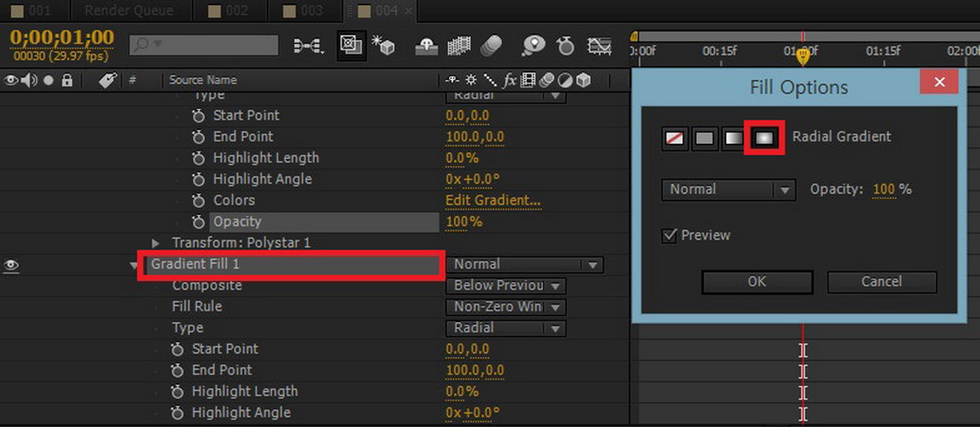Click the Solo dot column header
This screenshot has height=427, width=980.
click(48, 81)
